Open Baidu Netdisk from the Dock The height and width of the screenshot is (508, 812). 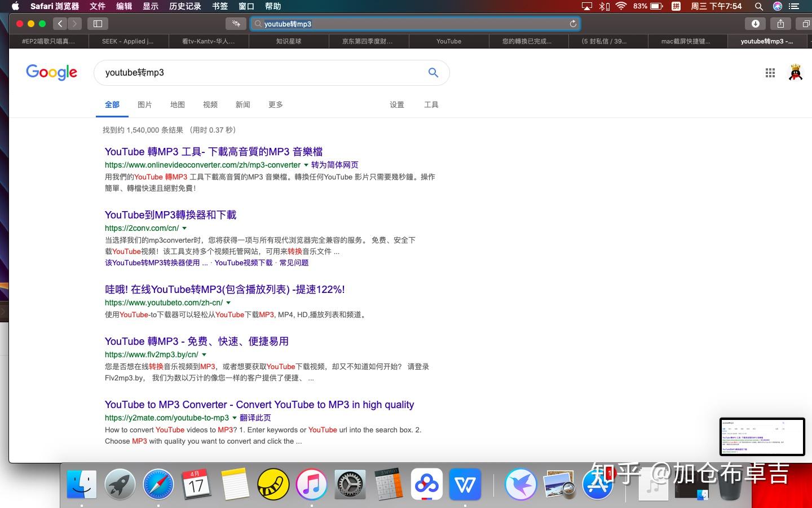426,484
